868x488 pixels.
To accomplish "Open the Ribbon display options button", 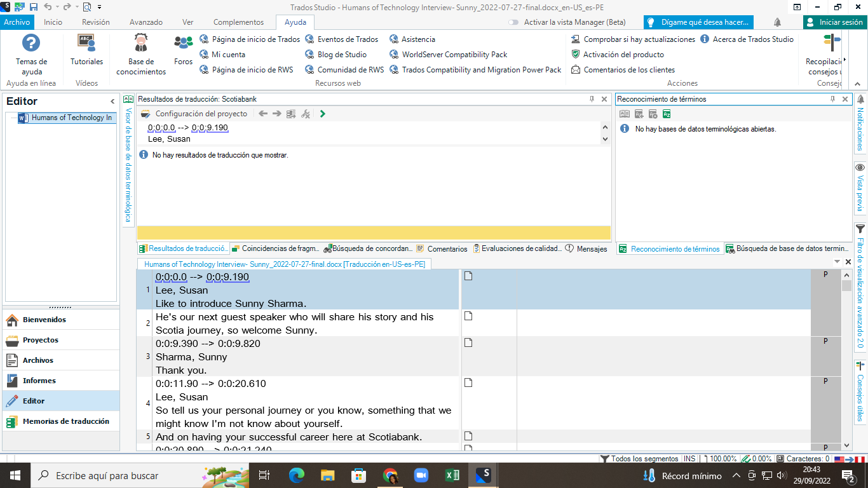I will point(797,7).
